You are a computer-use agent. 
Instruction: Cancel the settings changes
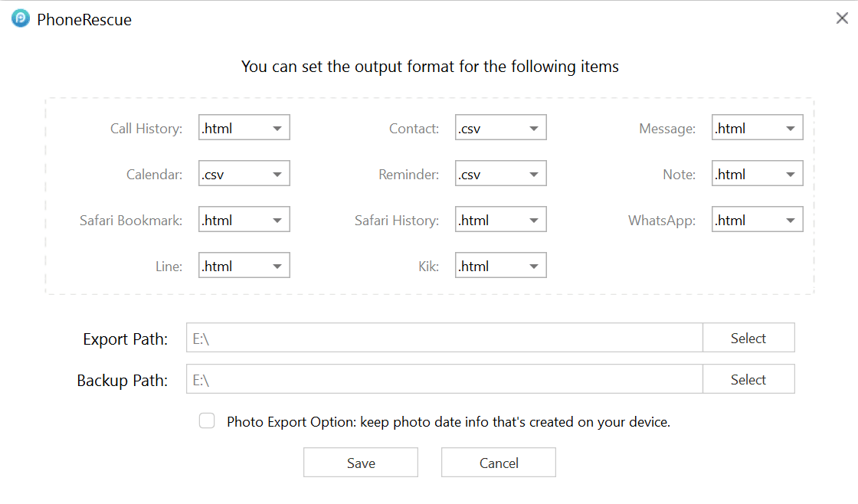coord(499,463)
